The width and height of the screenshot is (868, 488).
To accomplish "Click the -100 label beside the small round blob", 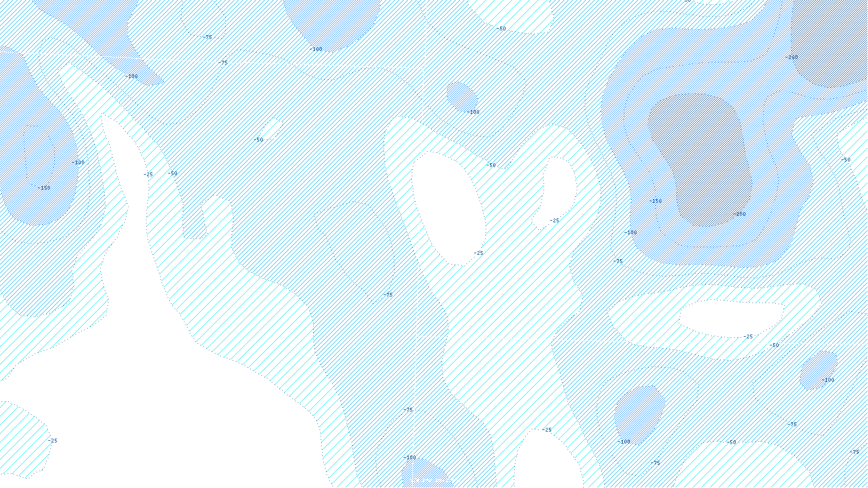I will pyautogui.click(x=473, y=112).
